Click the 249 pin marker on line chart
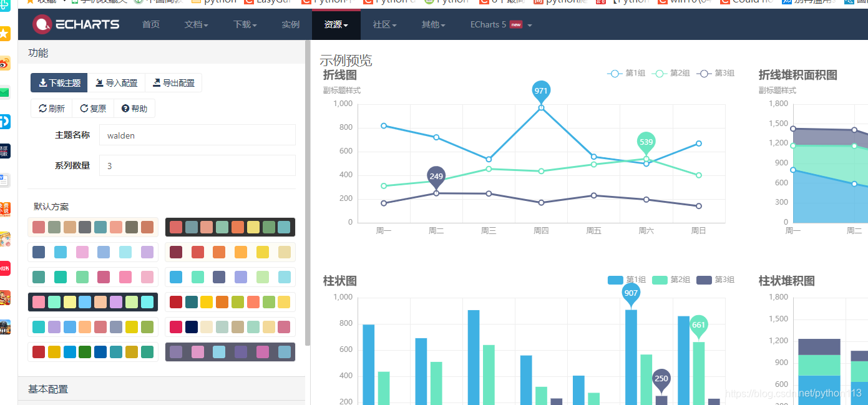Image resolution: width=868 pixels, height=405 pixels. tap(436, 177)
